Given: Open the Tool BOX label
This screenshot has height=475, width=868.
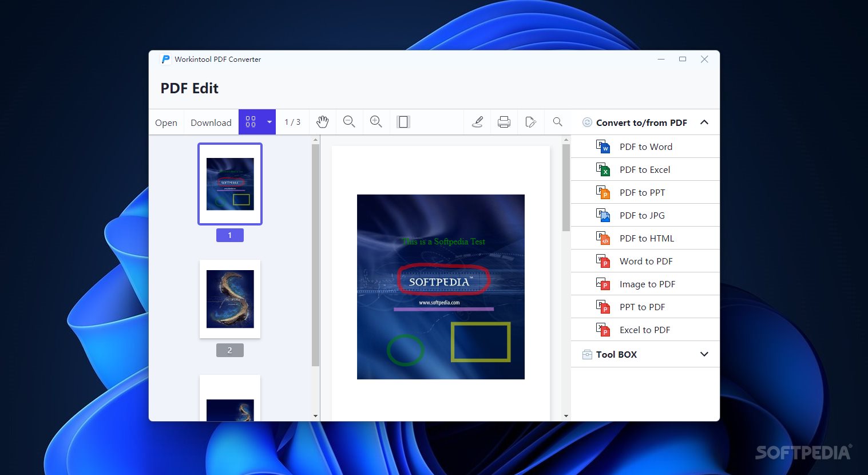Looking at the screenshot, I should 616,354.
